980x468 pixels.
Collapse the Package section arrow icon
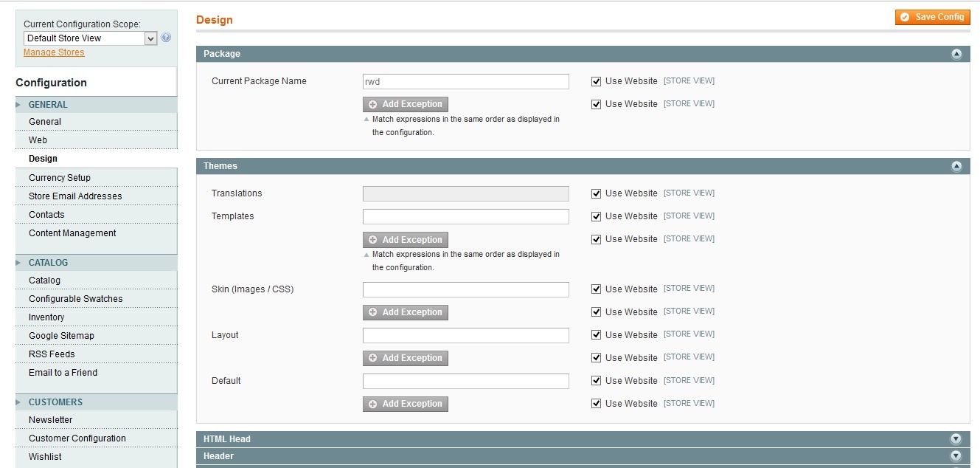956,54
